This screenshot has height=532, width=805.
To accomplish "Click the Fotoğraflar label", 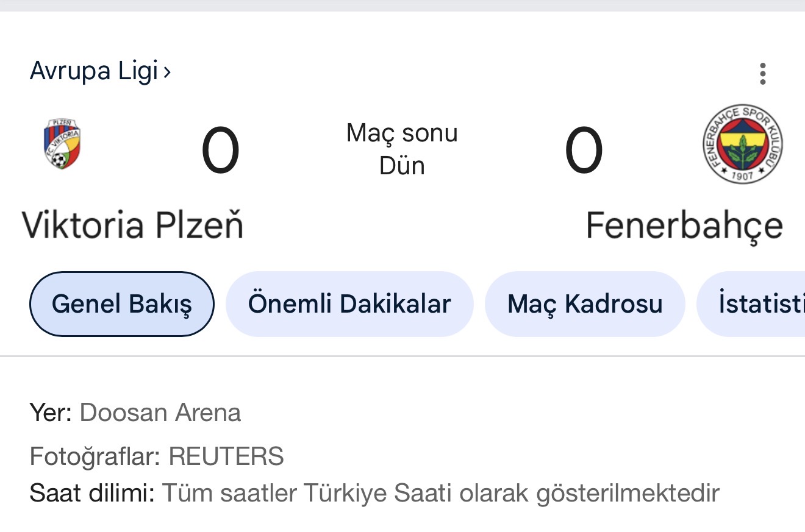I will pos(95,456).
